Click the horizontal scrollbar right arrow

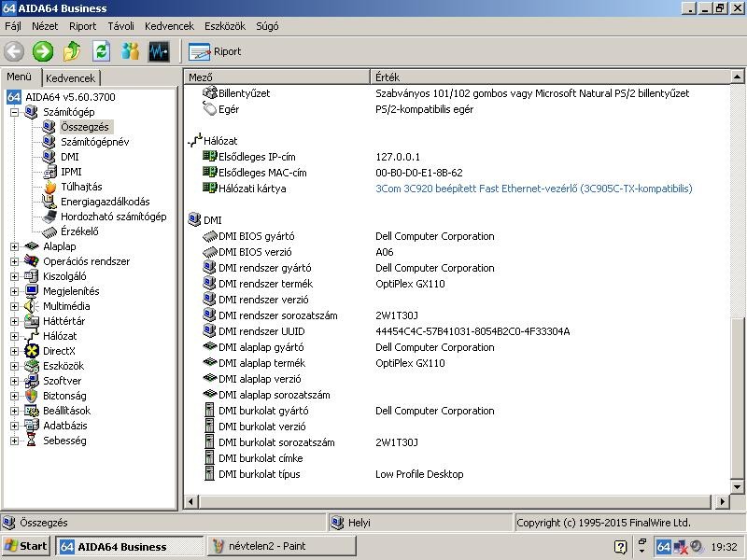722,501
